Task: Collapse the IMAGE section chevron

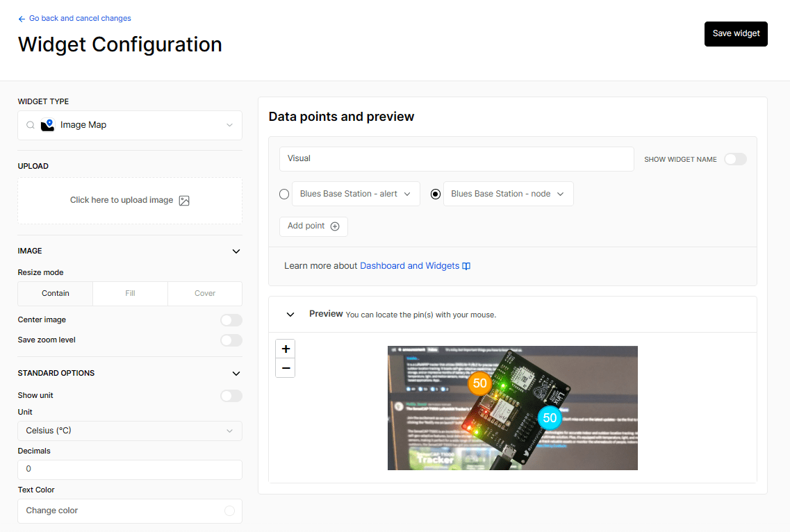Action: point(236,251)
